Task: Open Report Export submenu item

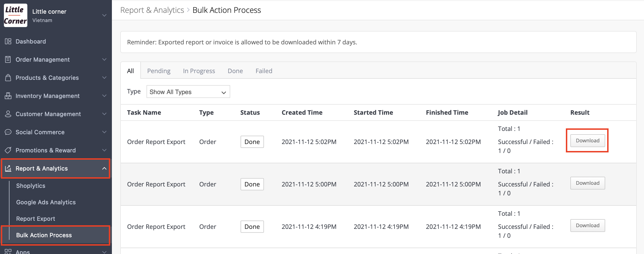Action: coord(35,219)
